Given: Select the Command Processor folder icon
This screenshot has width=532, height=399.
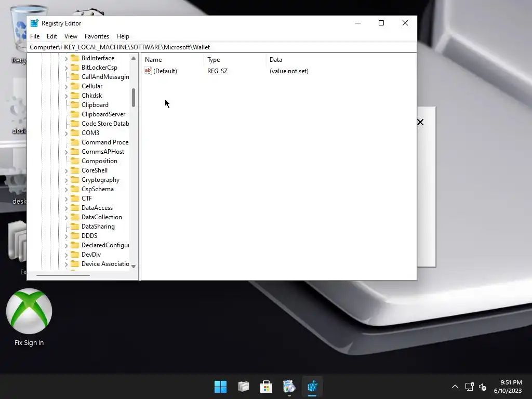Looking at the screenshot, I should [x=75, y=142].
